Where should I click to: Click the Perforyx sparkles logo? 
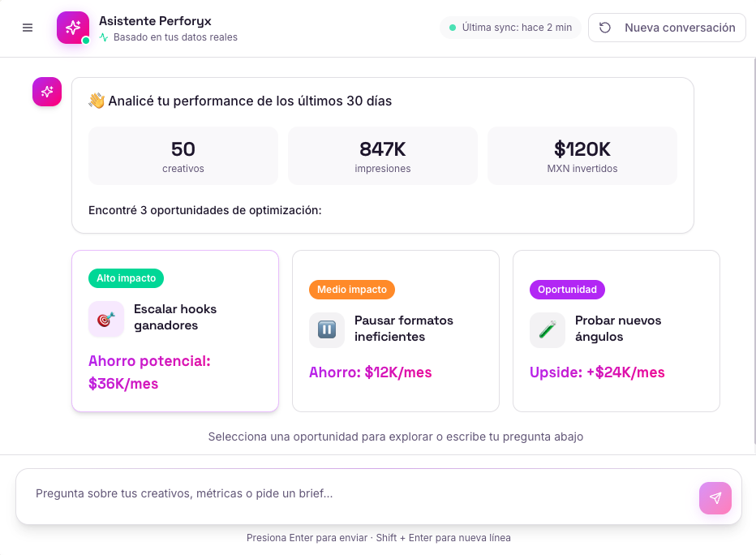72,27
